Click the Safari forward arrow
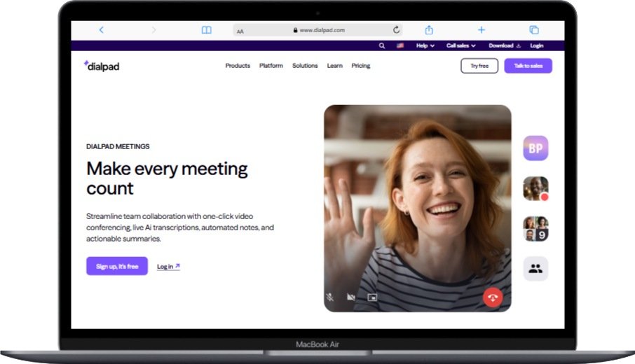 click(x=153, y=30)
